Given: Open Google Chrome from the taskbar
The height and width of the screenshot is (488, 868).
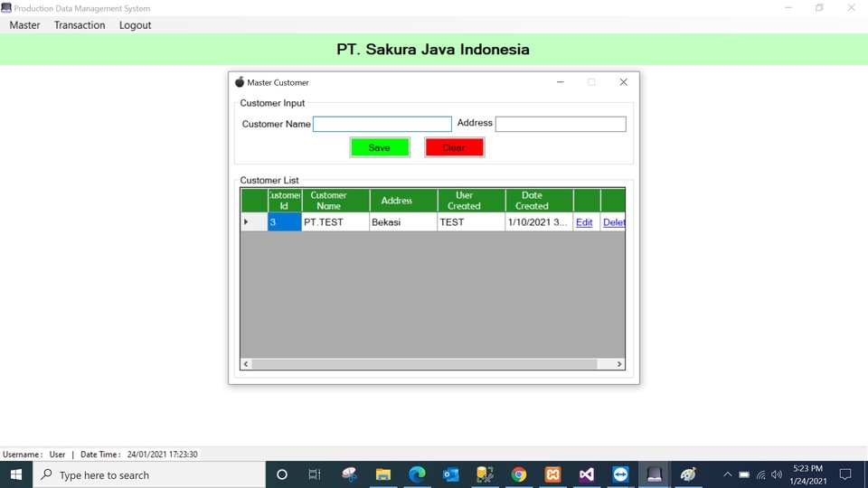Looking at the screenshot, I should coord(519,474).
